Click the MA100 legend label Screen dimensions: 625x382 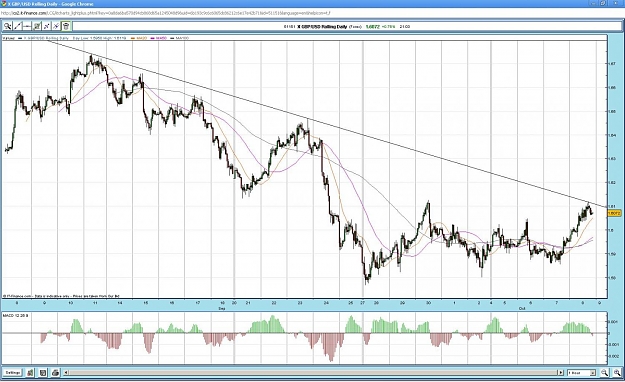pos(182,38)
